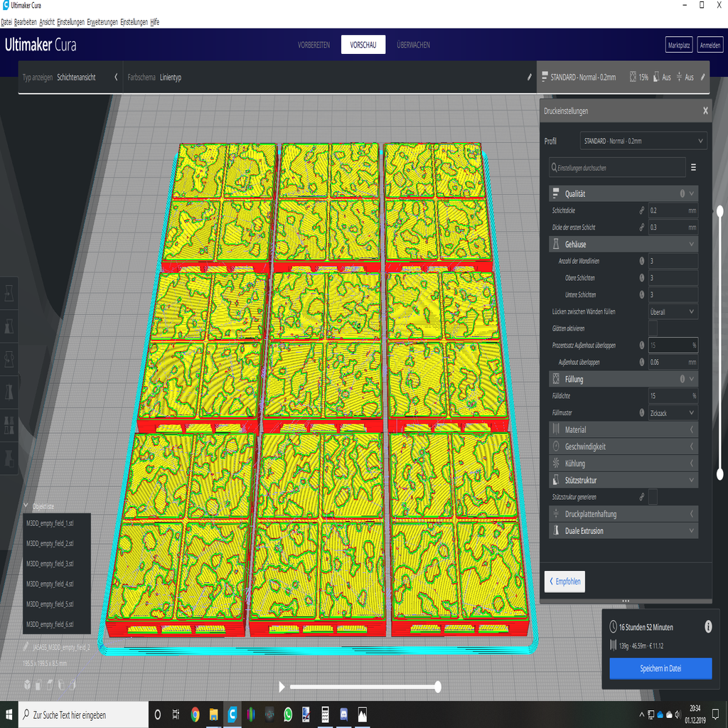
Task: Switch to the VORBEREITEN stage tab
Action: 314,45
